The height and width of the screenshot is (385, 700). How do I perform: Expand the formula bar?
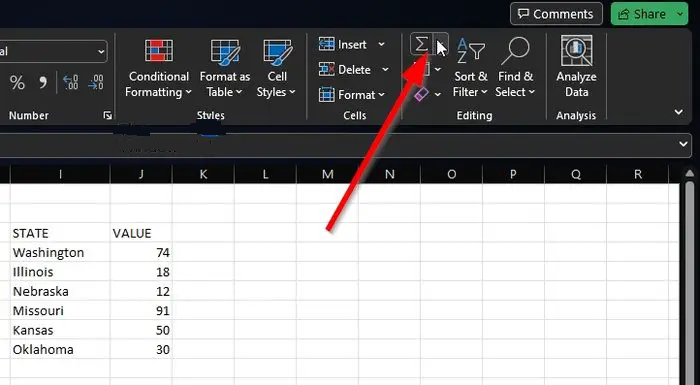point(683,144)
